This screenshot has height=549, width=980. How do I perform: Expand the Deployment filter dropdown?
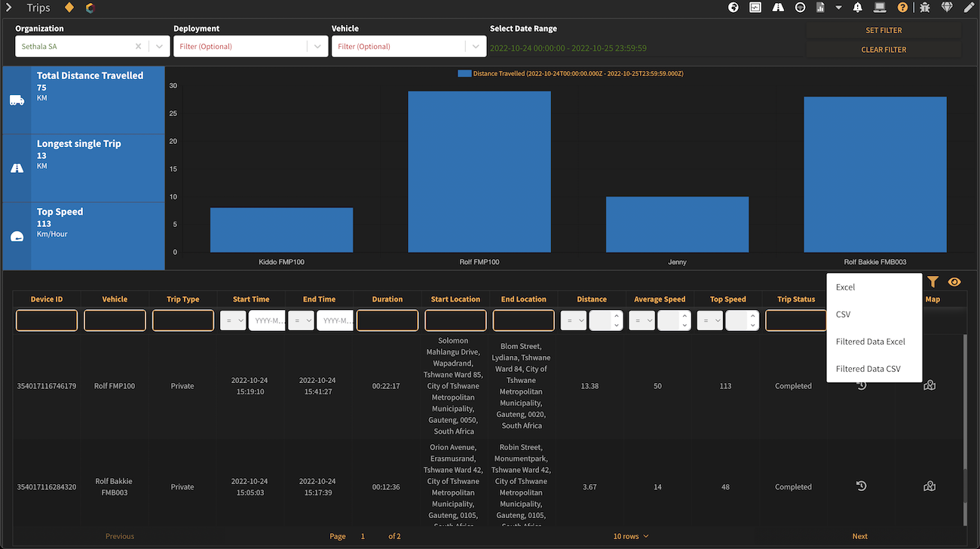pos(317,47)
